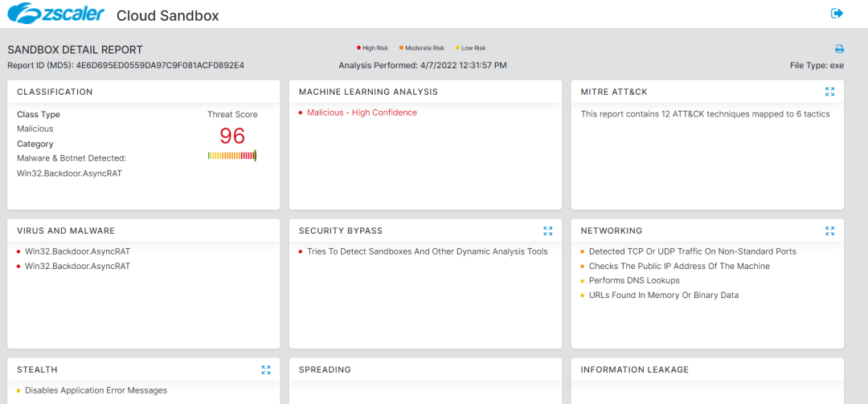The height and width of the screenshot is (404, 868).
Task: Expand the Stealth panel
Action: click(x=266, y=369)
